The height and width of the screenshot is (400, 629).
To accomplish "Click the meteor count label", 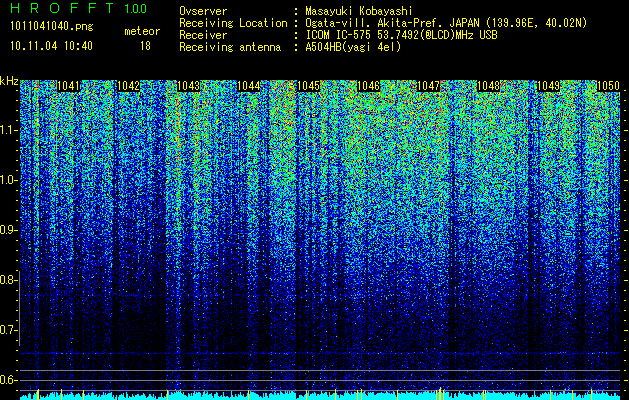I will pos(142,31).
